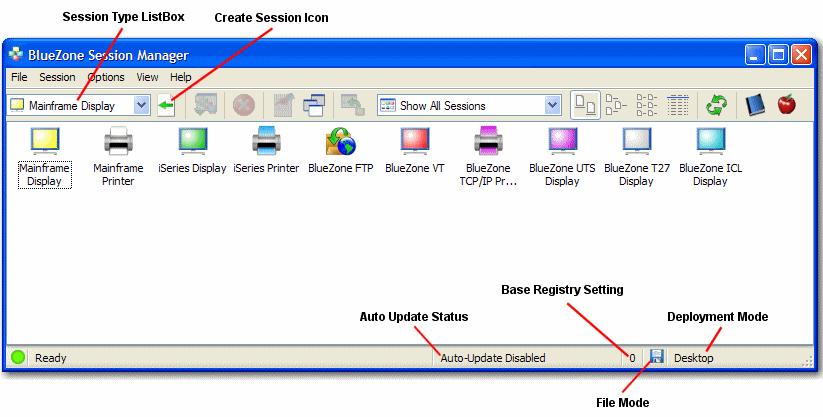The image size is (823, 417).
Task: Click the red apple toolbar icon
Action: (x=786, y=105)
